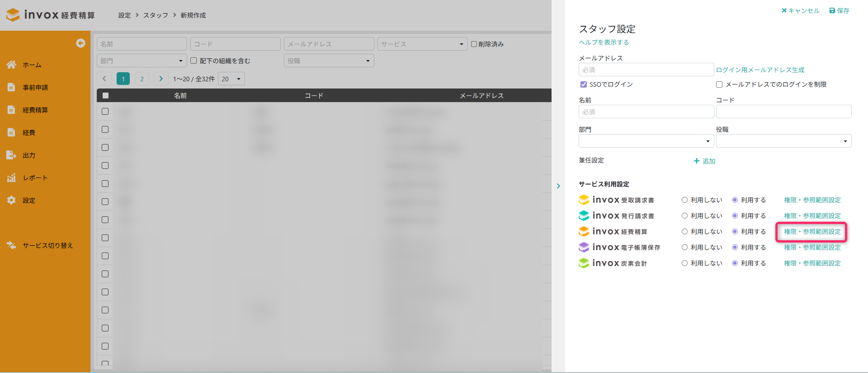Open 権限・参照範囲設定 for invox 炭素会計
This screenshot has height=373, width=868.
(812, 263)
